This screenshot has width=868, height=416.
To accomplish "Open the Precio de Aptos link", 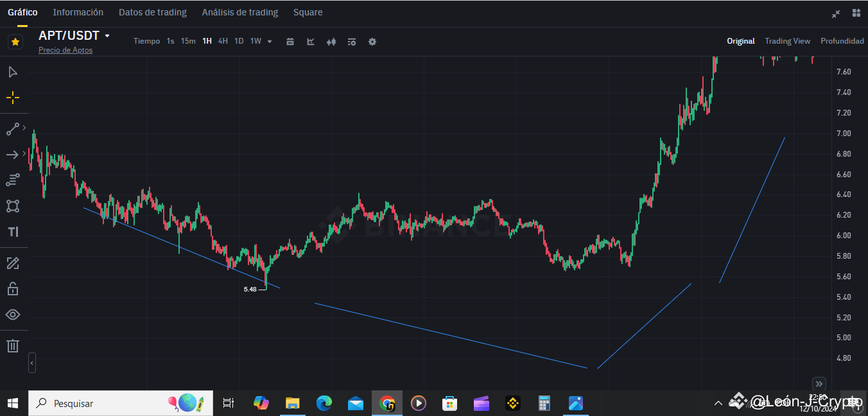I will pyautogui.click(x=65, y=50).
